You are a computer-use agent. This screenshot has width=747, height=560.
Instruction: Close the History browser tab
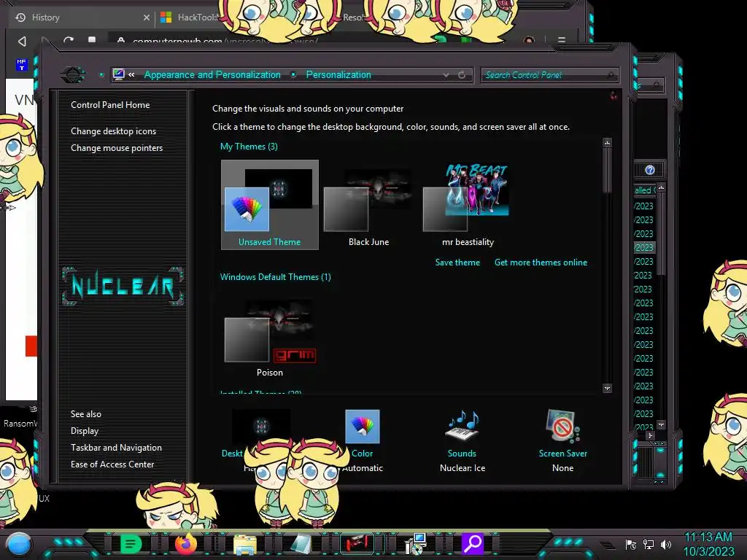[x=146, y=17]
